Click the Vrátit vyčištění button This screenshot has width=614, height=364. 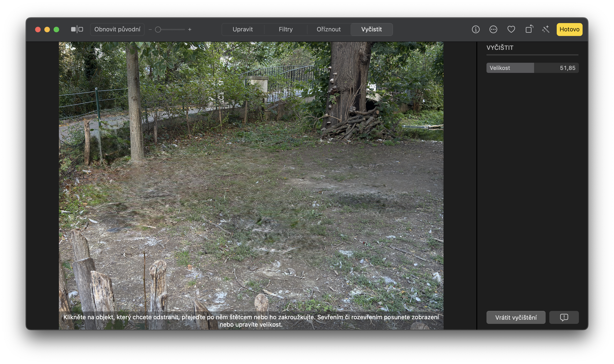tap(516, 317)
